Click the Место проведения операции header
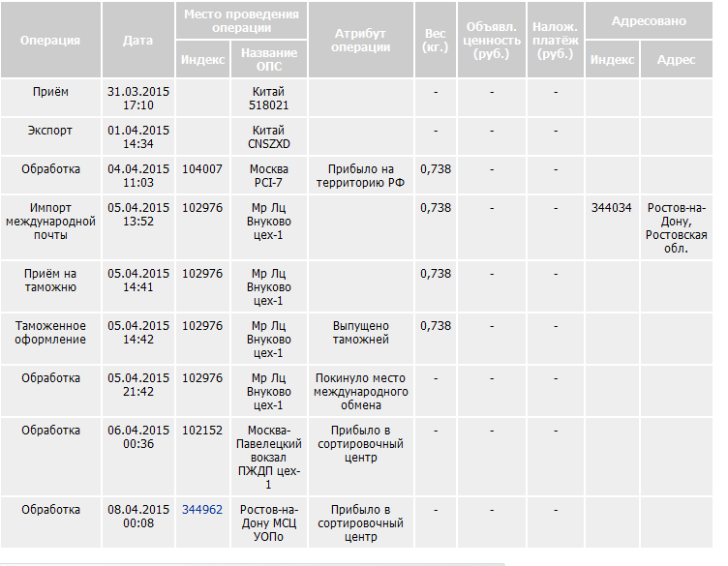This screenshot has width=728, height=566. 241,20
